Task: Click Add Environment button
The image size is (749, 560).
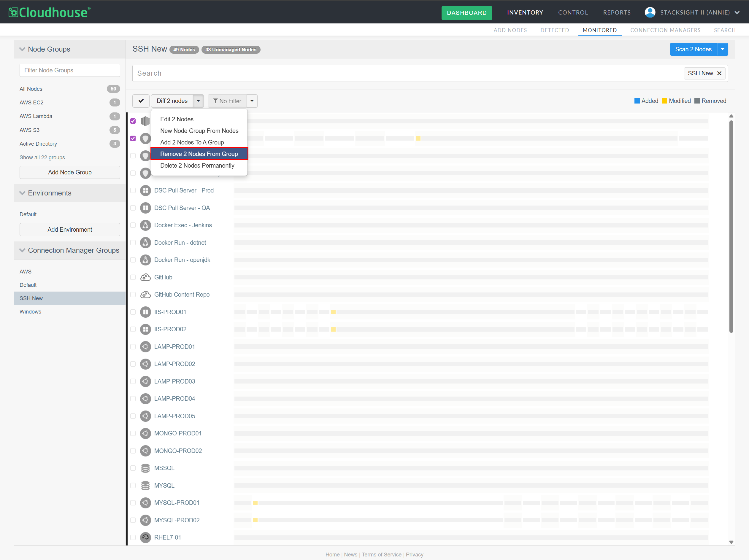Action: (70, 229)
